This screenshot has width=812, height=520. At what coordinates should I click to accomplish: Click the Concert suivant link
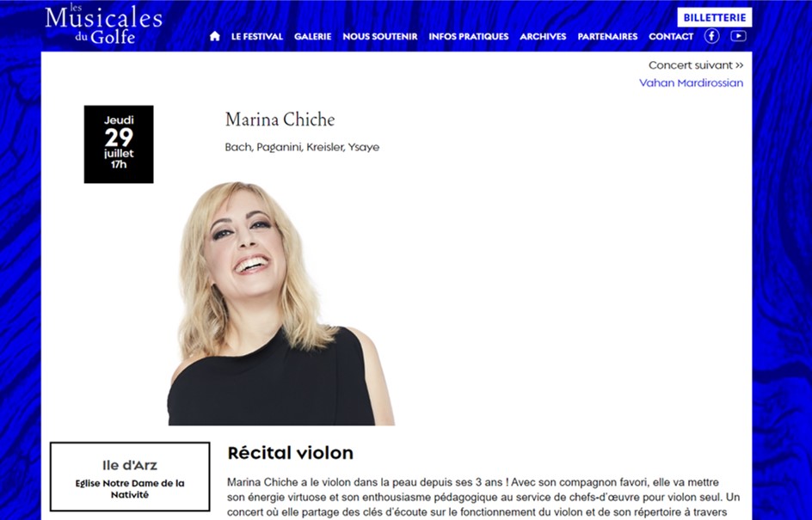click(x=696, y=65)
